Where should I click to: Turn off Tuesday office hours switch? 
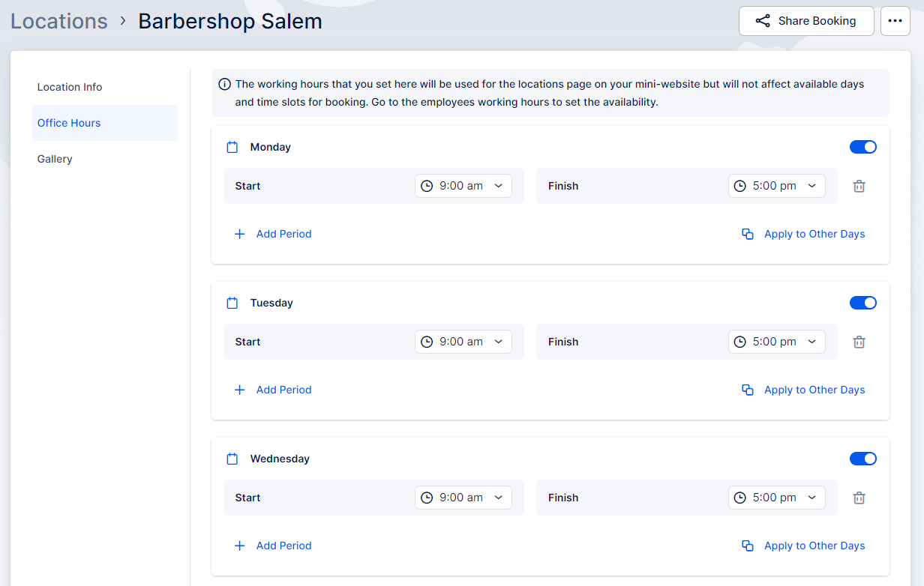[862, 303]
